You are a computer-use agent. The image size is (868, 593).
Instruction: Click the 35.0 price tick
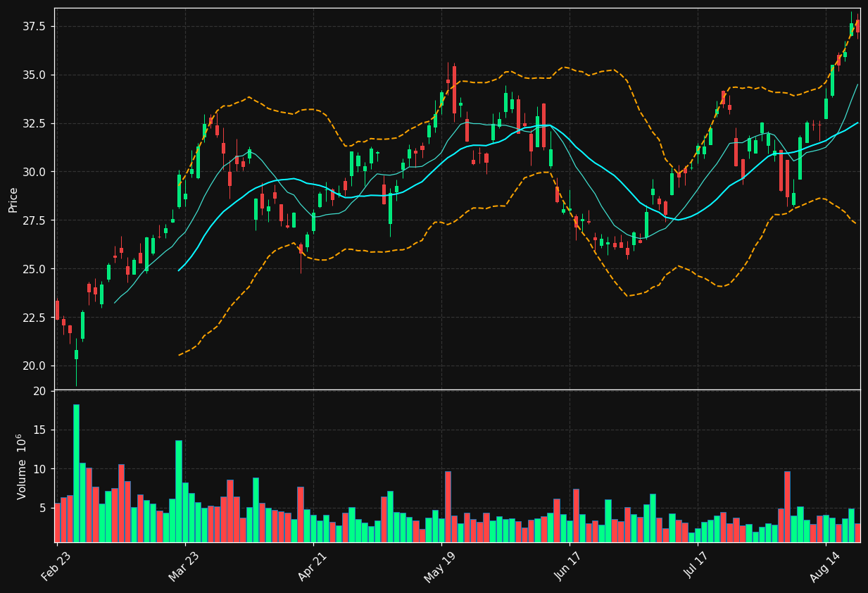(34, 75)
